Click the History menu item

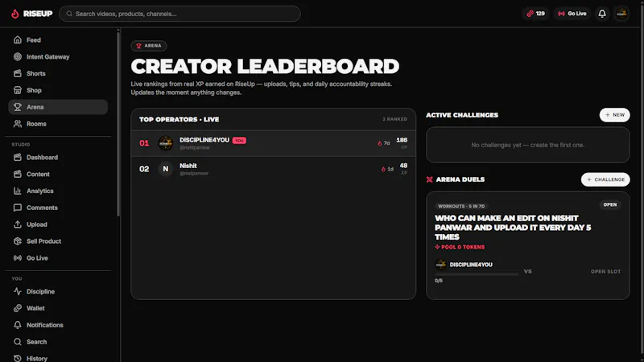pos(58,358)
